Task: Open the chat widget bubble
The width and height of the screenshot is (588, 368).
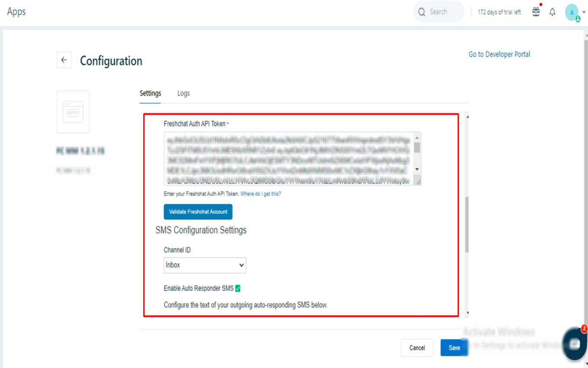Action: click(575, 344)
